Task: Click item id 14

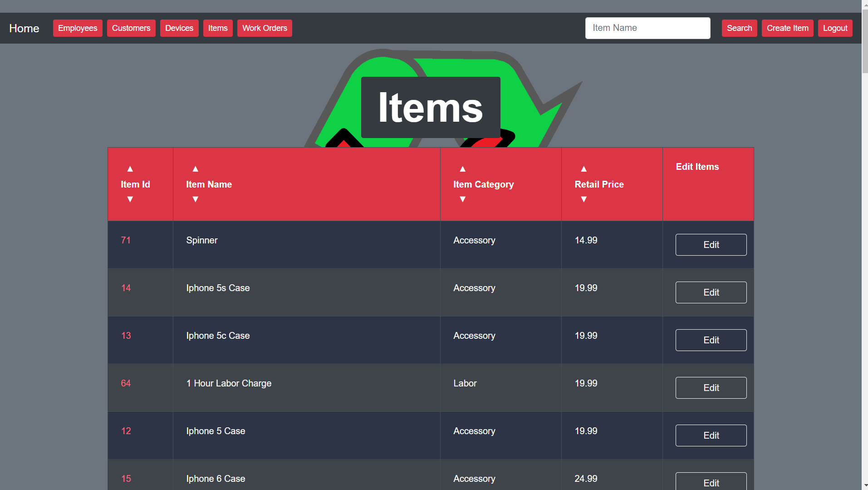Action: click(x=126, y=288)
